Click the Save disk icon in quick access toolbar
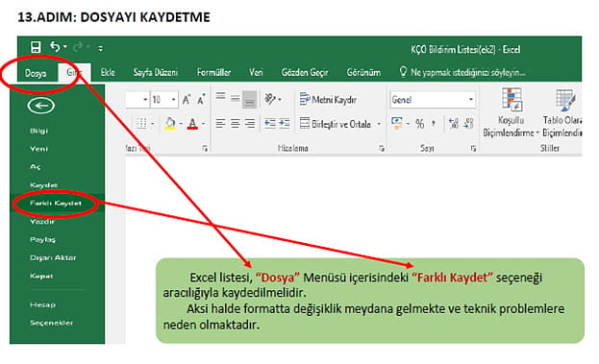This screenshot has height=364, width=599. pyautogui.click(x=36, y=47)
